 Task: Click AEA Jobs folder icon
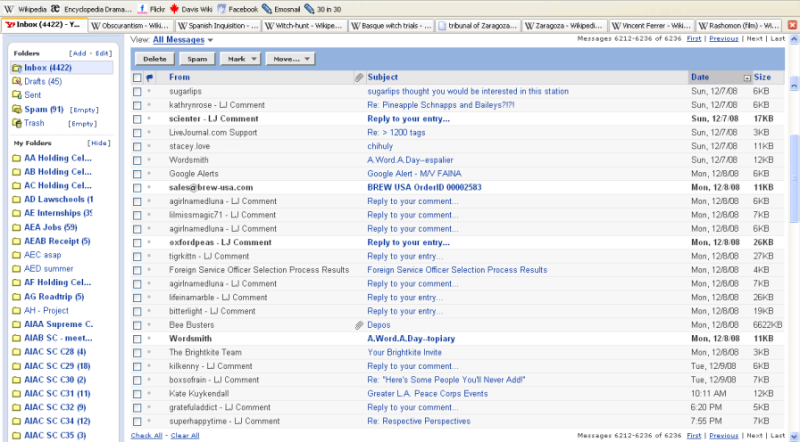click(x=16, y=227)
